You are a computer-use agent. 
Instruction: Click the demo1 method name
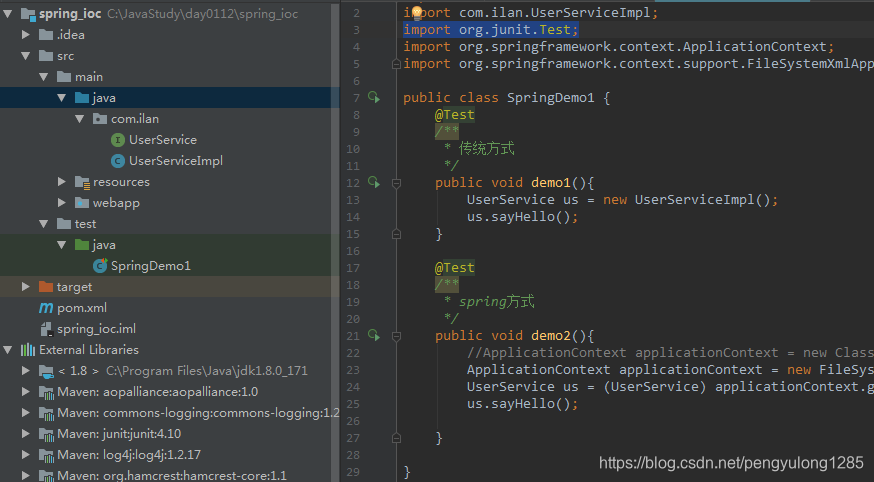click(551, 183)
